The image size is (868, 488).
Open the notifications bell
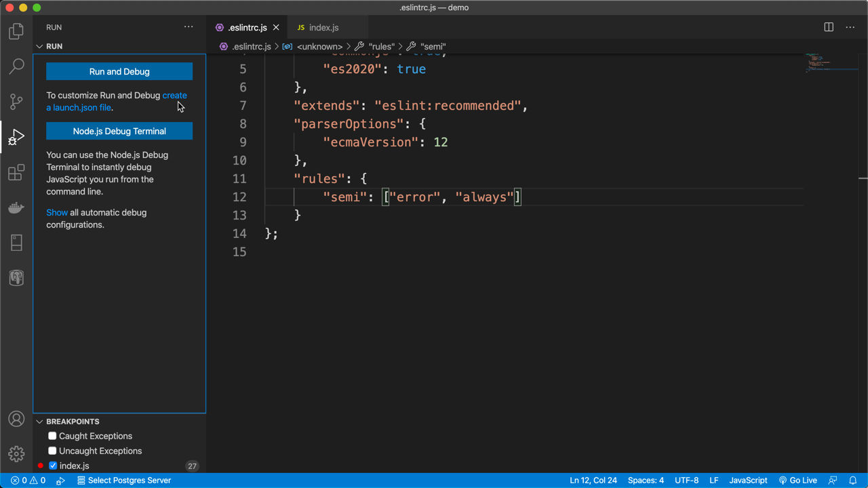853,480
